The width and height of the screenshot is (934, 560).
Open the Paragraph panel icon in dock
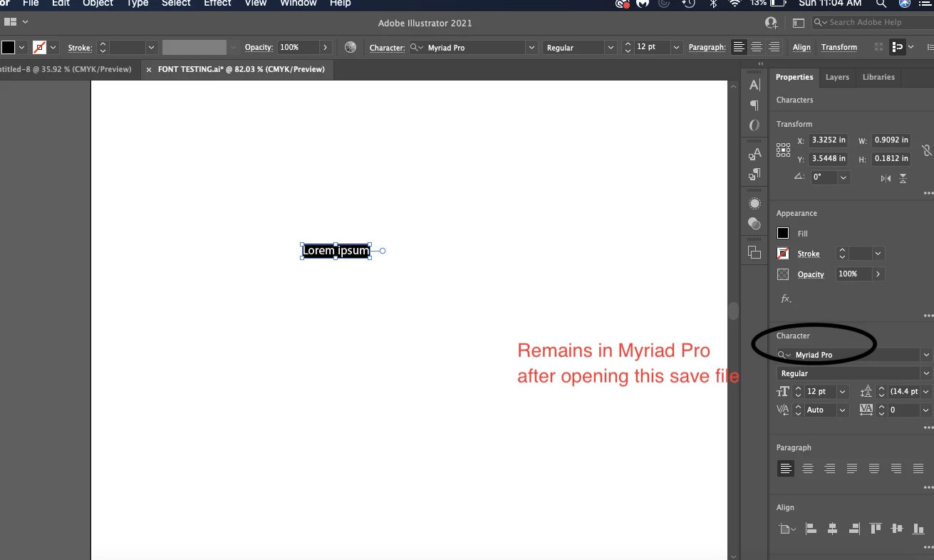pyautogui.click(x=754, y=105)
